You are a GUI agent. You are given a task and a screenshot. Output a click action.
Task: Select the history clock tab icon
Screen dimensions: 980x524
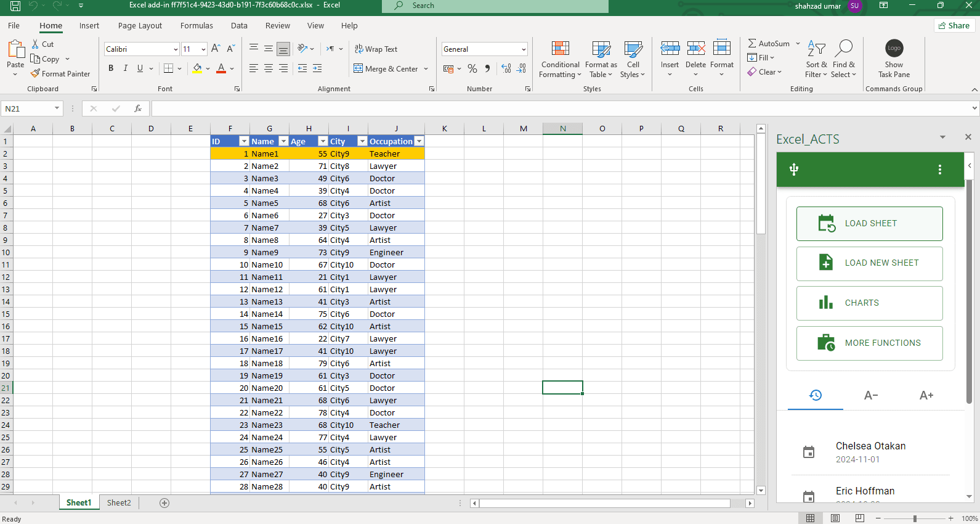pos(816,395)
